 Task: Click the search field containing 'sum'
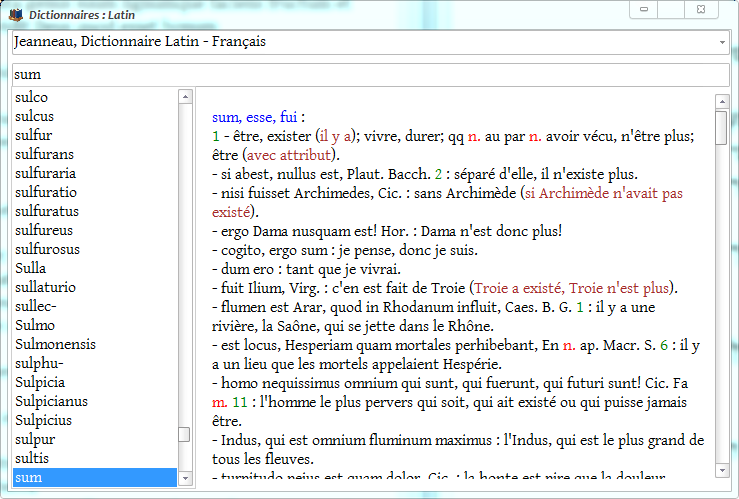(370, 74)
